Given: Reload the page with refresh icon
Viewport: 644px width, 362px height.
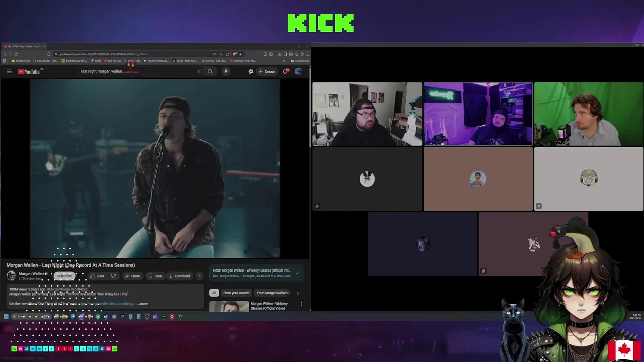Looking at the screenshot, I should tap(16, 54).
